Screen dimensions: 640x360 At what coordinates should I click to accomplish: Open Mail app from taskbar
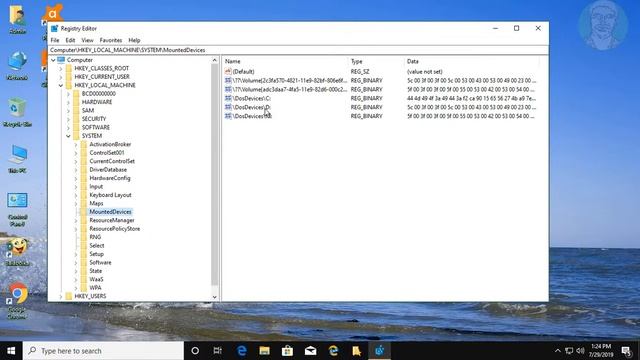click(310, 351)
